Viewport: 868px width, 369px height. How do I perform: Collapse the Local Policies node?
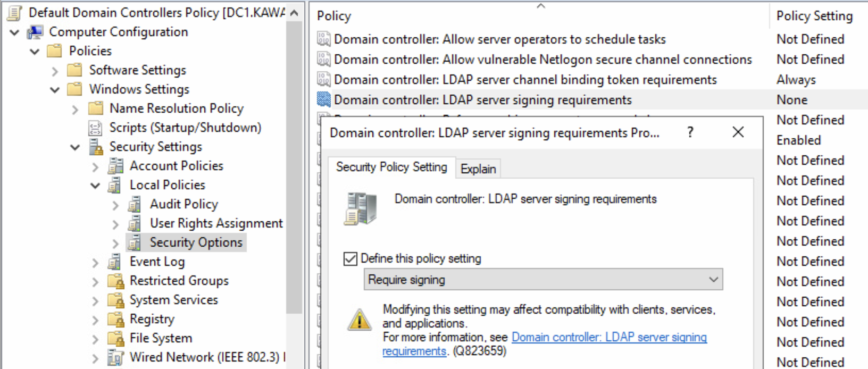[96, 186]
